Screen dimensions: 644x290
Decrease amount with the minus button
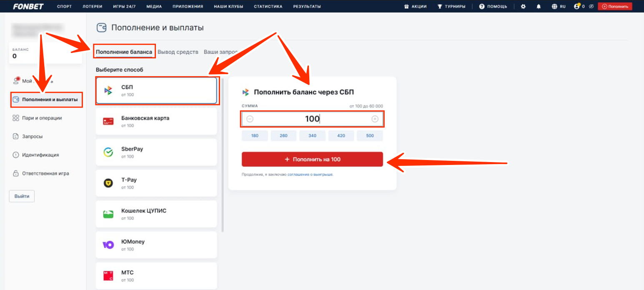coord(250,119)
